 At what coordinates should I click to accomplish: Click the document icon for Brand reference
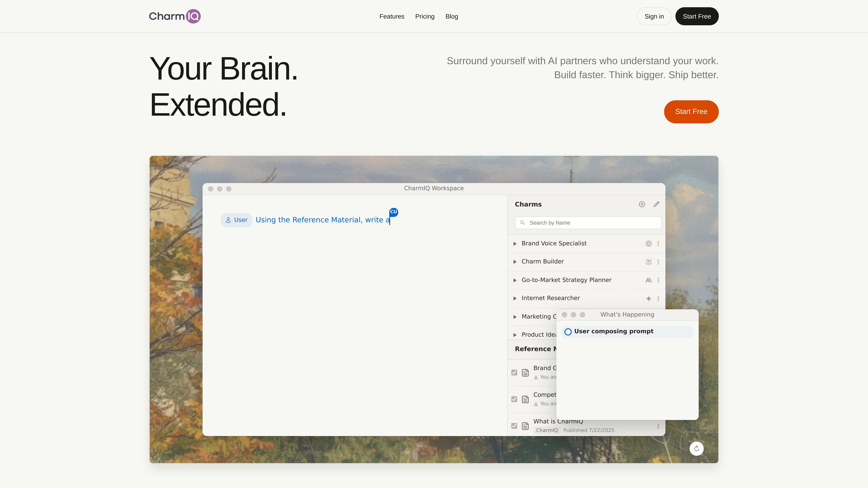[x=525, y=373]
